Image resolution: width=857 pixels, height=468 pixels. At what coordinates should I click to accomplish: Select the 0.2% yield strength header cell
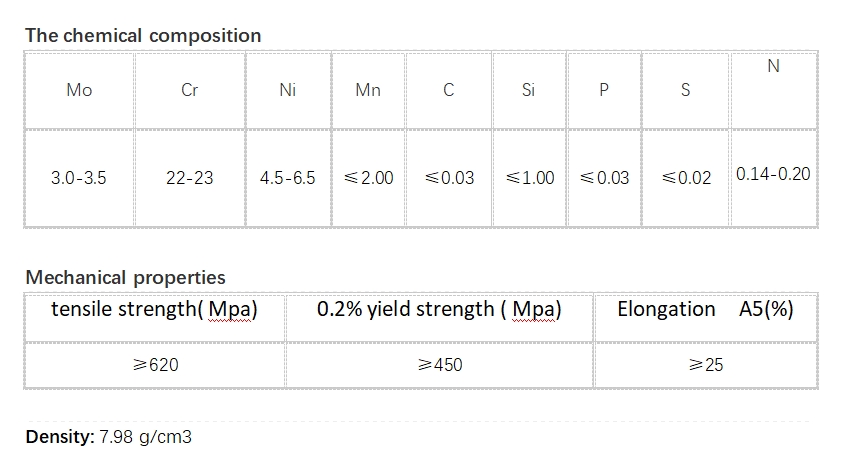tap(439, 318)
